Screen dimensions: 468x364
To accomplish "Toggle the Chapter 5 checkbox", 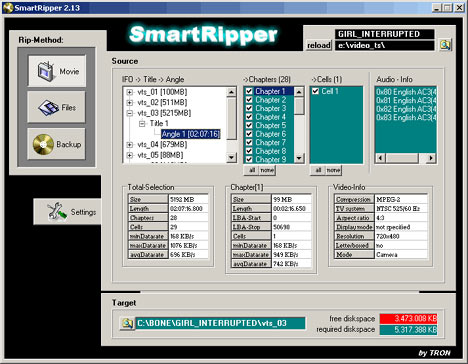I will 249,125.
